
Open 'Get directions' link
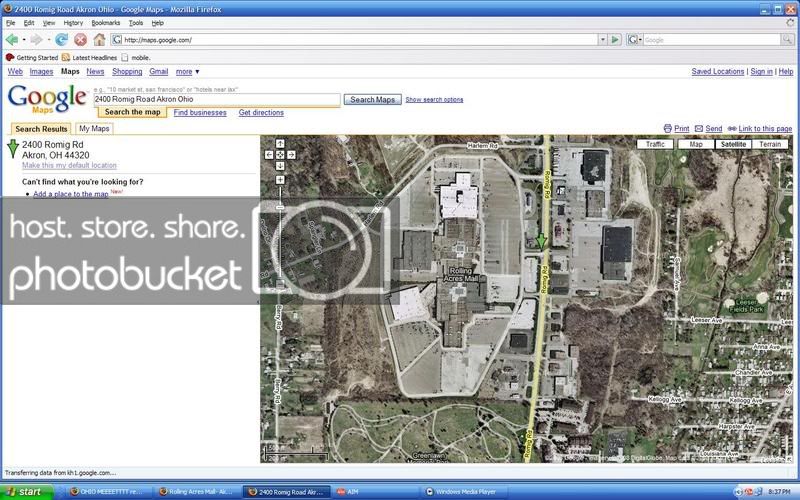point(261,113)
